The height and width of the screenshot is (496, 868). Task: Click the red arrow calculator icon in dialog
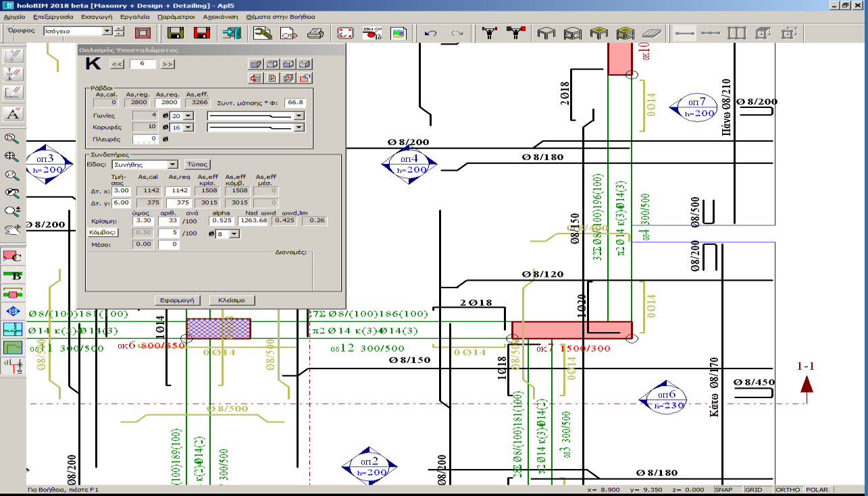coord(256,78)
